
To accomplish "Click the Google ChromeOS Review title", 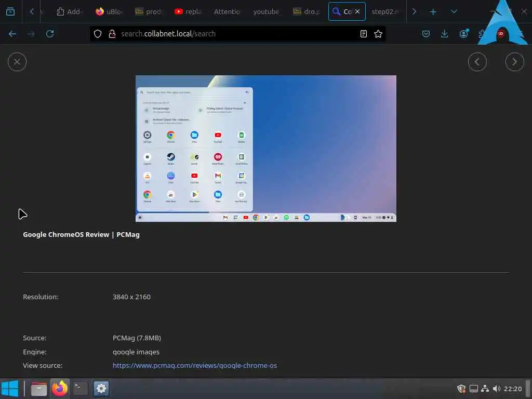I will coord(81,234).
